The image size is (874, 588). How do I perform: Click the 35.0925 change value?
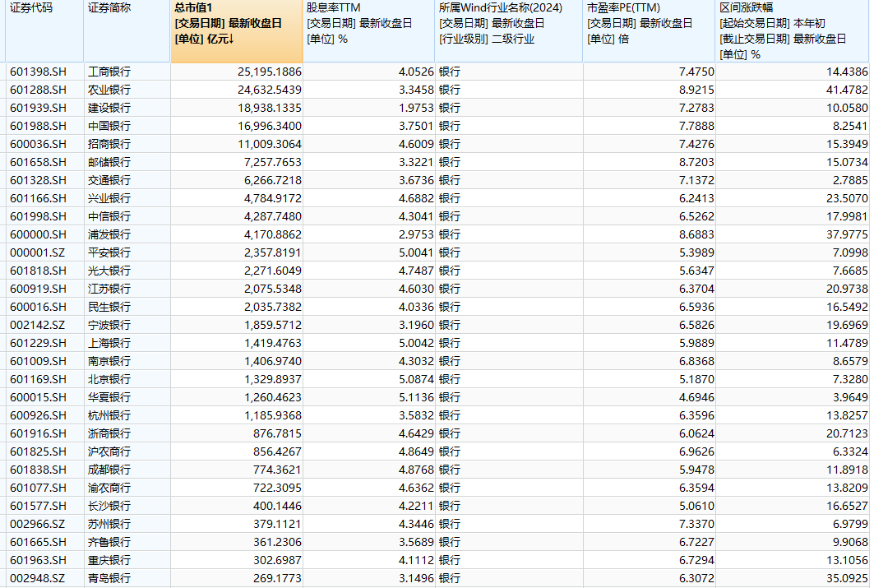coord(847,578)
